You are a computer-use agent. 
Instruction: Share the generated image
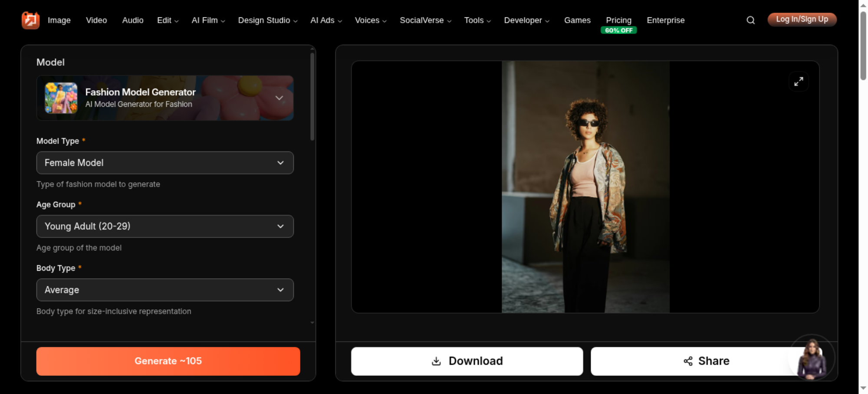(706, 361)
